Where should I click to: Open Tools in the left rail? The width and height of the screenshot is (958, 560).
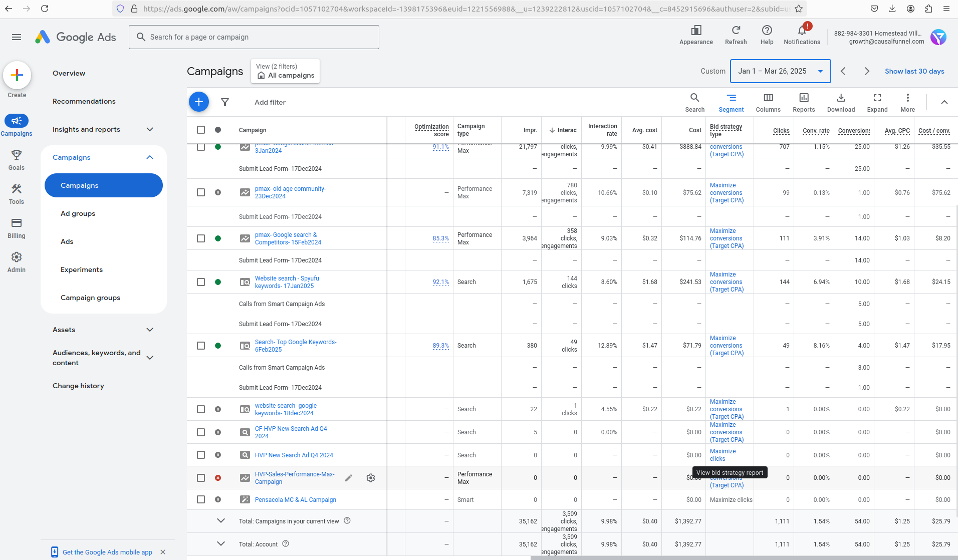[17, 194]
